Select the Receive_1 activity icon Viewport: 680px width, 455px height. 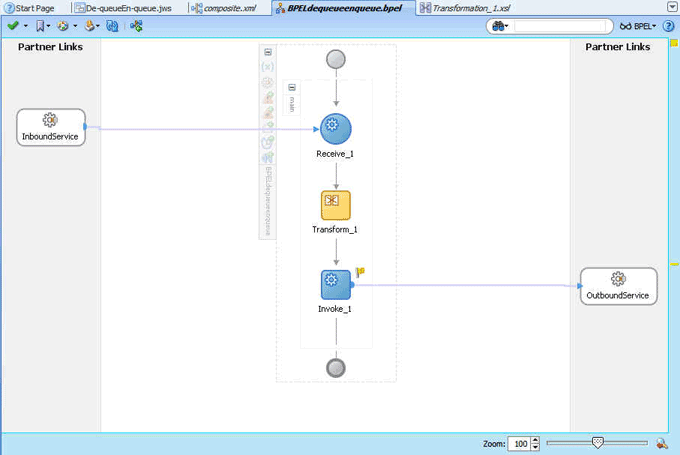[336, 129]
